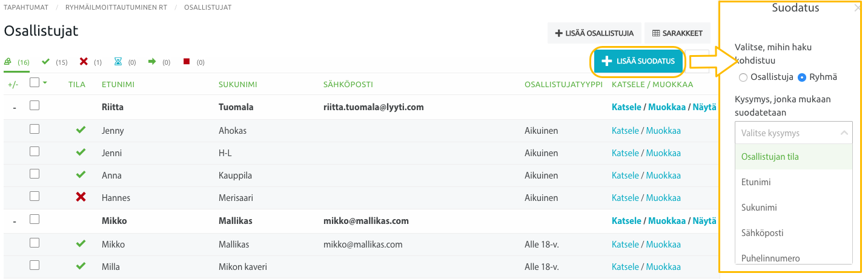
Task: Filter by red cross cancelled status (1)
Action: point(90,62)
